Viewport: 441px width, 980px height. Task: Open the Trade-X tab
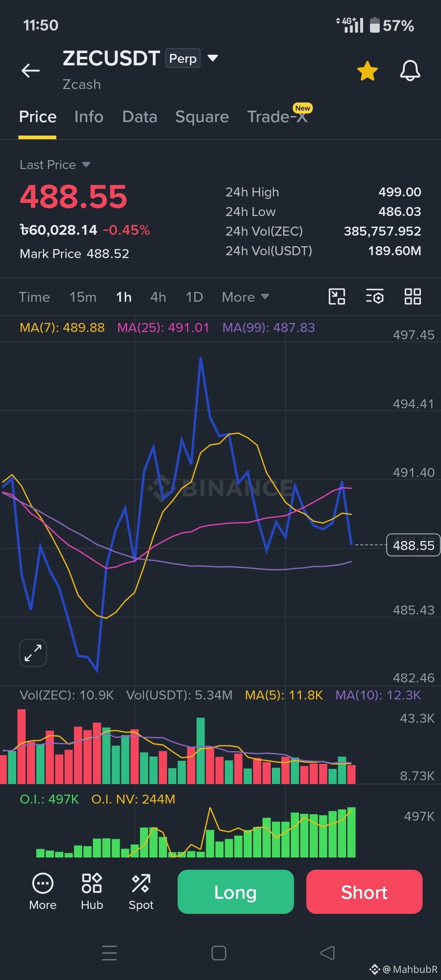[277, 117]
